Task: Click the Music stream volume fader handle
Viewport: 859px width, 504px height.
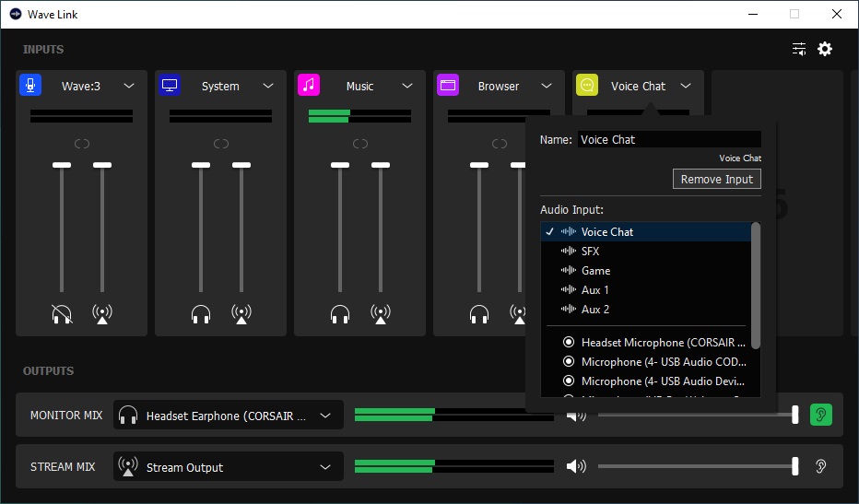Action: pos(381,165)
